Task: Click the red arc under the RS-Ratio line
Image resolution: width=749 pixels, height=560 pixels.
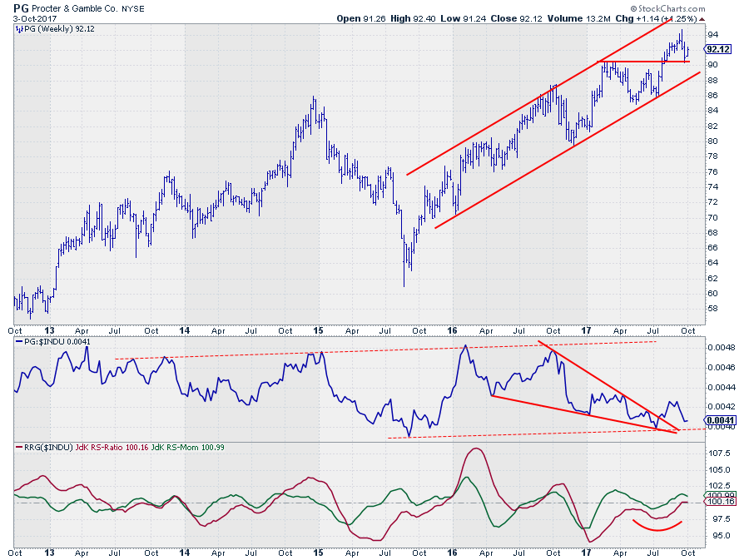Action: click(657, 527)
